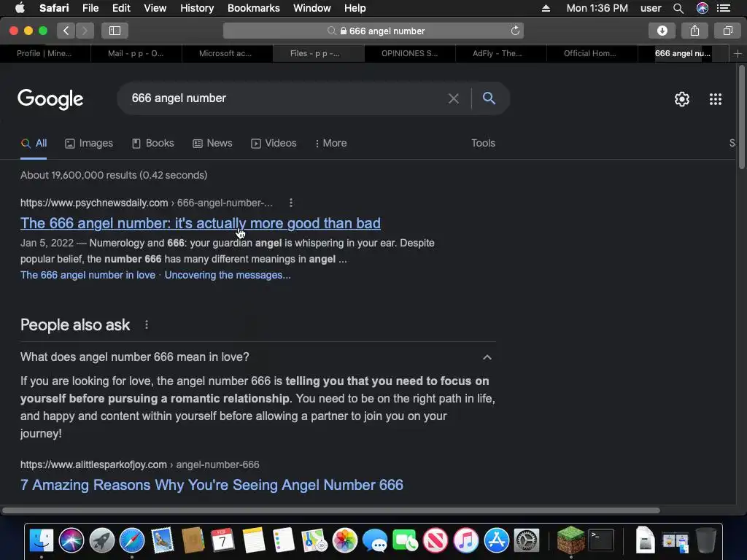This screenshot has width=747, height=560.
Task: Open The 666 angel number result link
Action: 201,223
